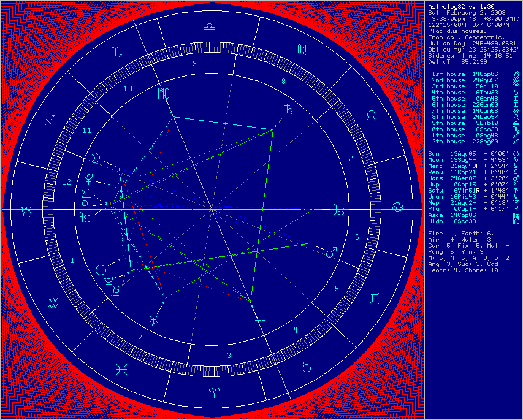Click the Saturn glyph in the chart
This screenshot has width=523, height=420.
coord(286,110)
